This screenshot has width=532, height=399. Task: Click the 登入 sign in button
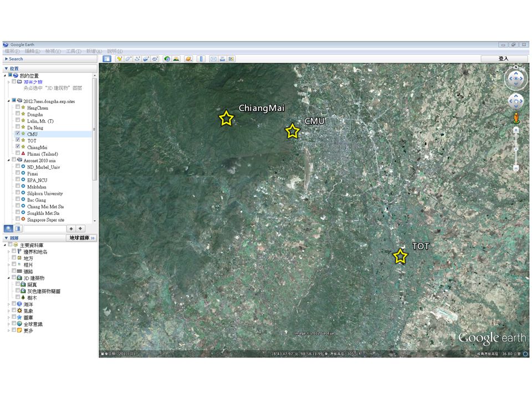click(x=504, y=59)
